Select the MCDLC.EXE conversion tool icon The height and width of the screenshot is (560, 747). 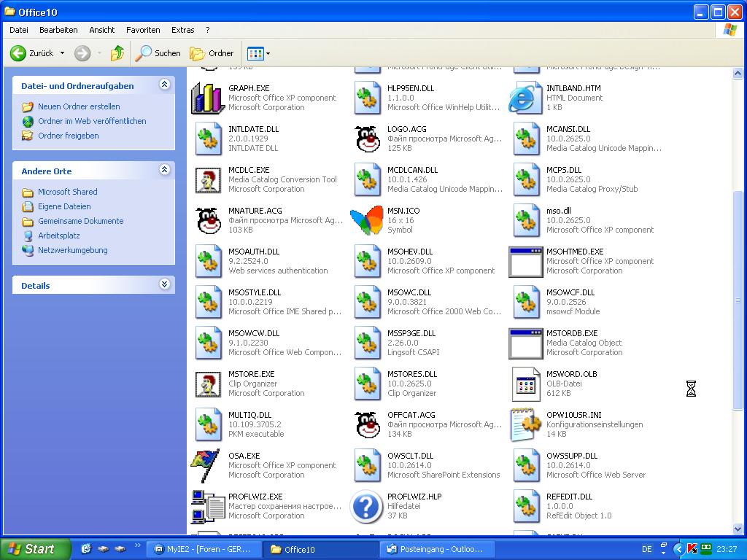(208, 179)
